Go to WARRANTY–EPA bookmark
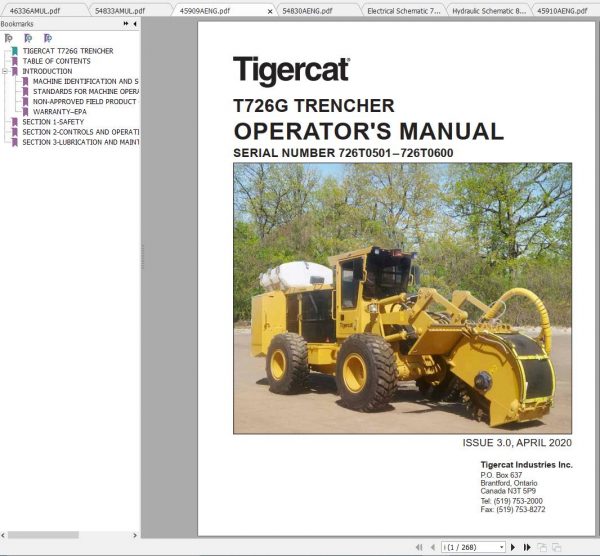 tap(60, 112)
